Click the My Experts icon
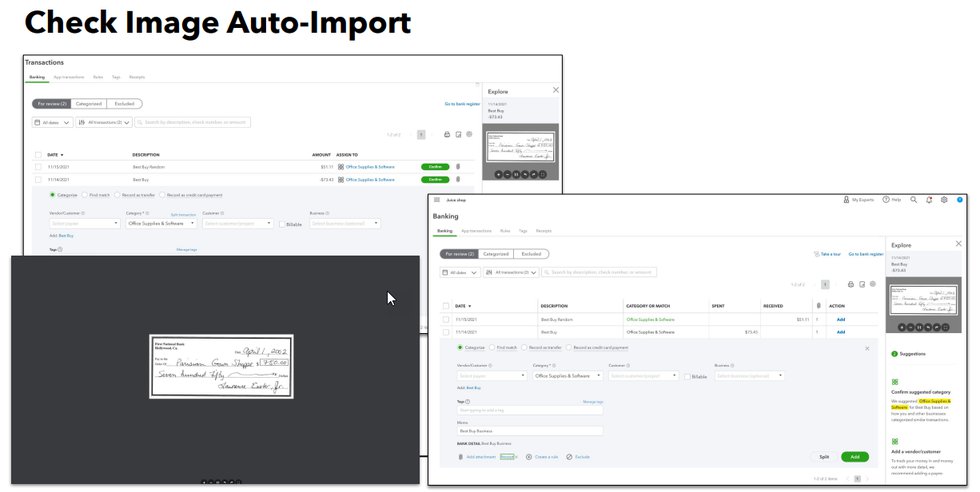 845,200
